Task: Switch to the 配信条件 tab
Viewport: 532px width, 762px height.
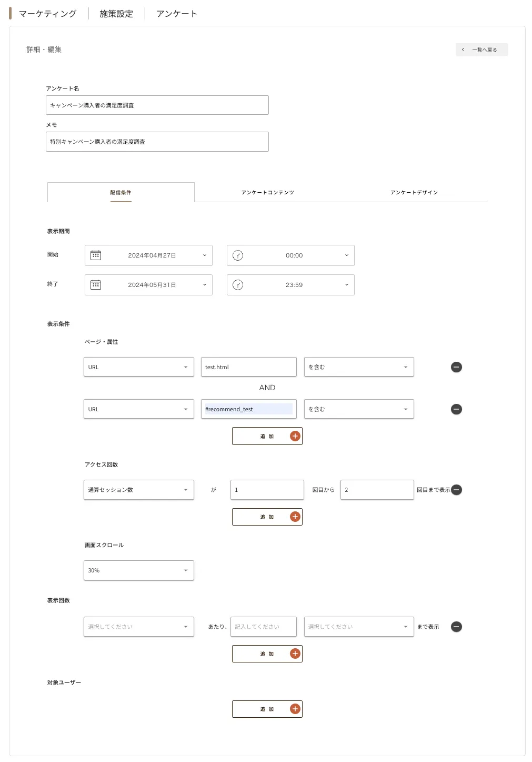Action: coord(121,192)
